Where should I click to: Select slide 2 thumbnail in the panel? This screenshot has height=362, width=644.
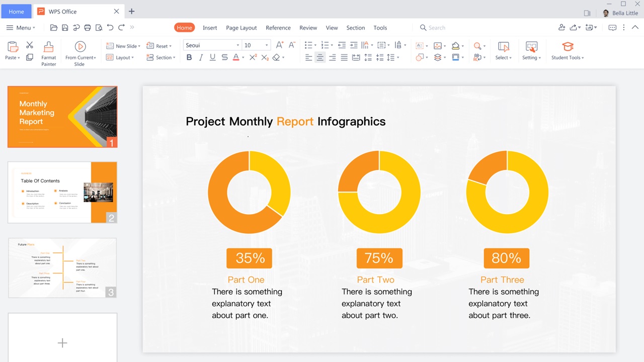click(62, 192)
